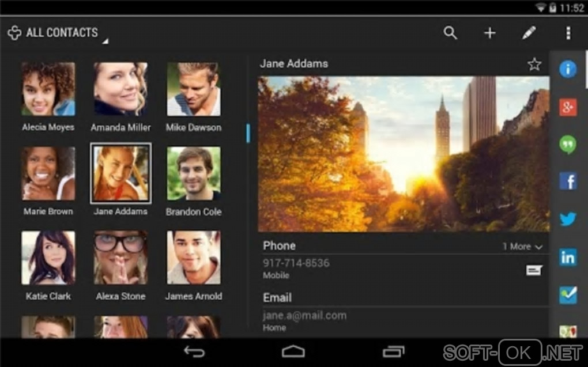Click the 11:52 clock
This screenshot has width=588, height=367.
(571, 8)
